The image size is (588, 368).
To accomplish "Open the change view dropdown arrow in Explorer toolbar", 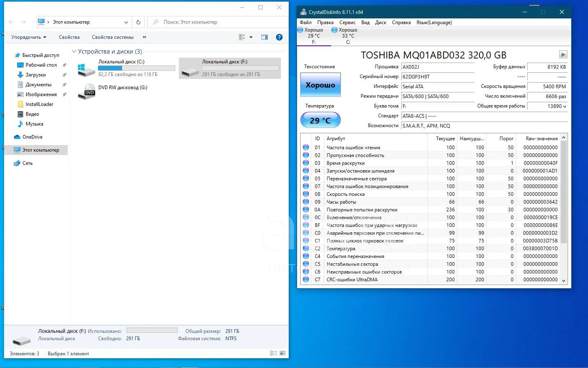I will pyautogui.click(x=251, y=37).
